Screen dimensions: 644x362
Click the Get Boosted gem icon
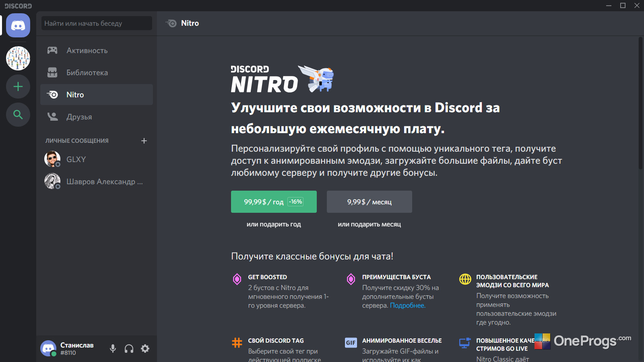237,279
